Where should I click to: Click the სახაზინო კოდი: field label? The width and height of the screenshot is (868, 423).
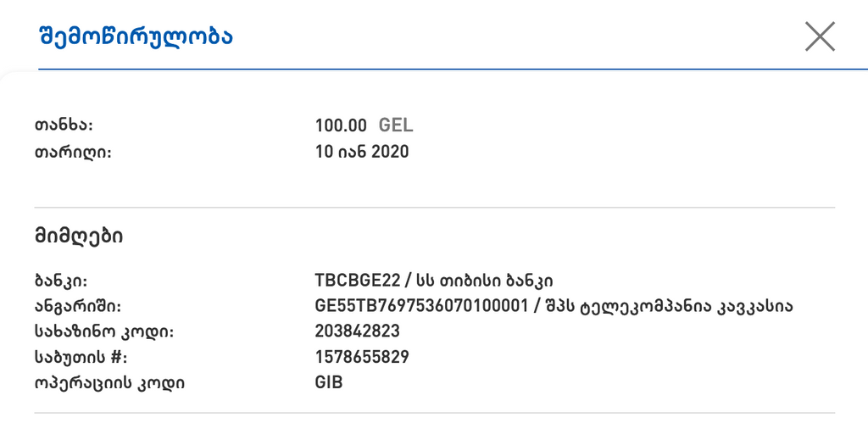pos(103,331)
